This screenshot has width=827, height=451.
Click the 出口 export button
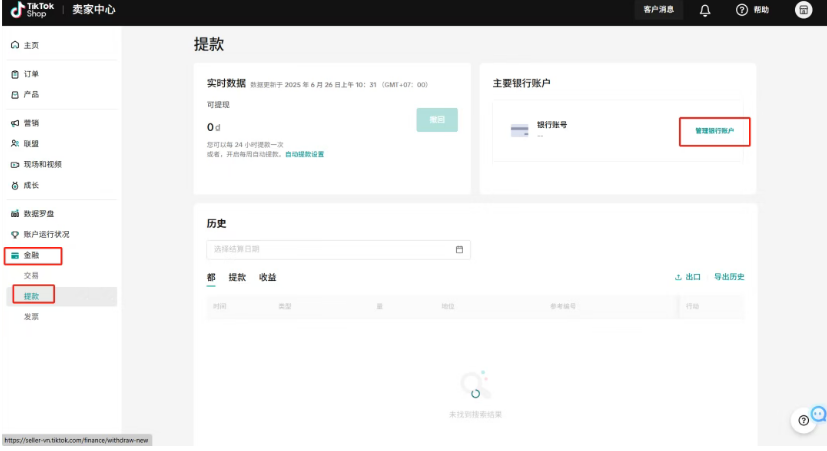[688, 277]
